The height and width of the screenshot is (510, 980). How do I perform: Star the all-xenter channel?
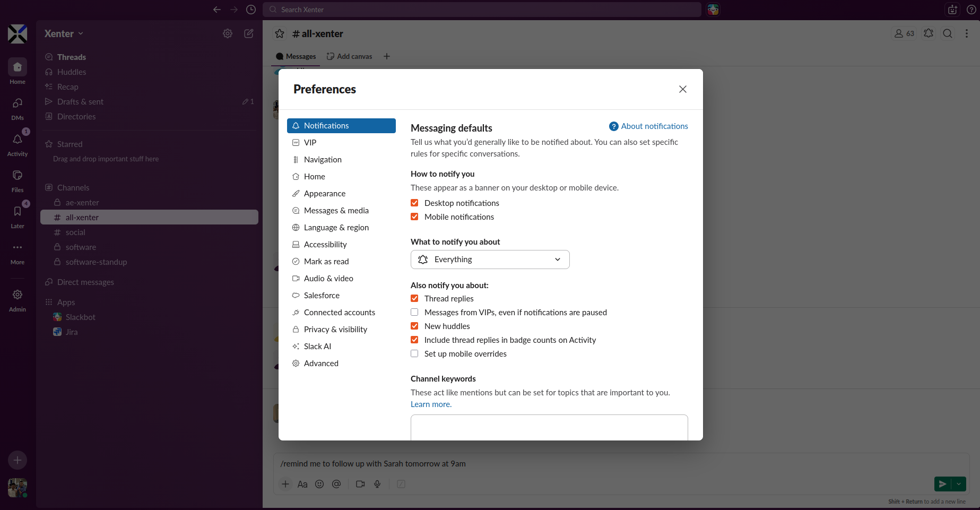[x=280, y=34]
